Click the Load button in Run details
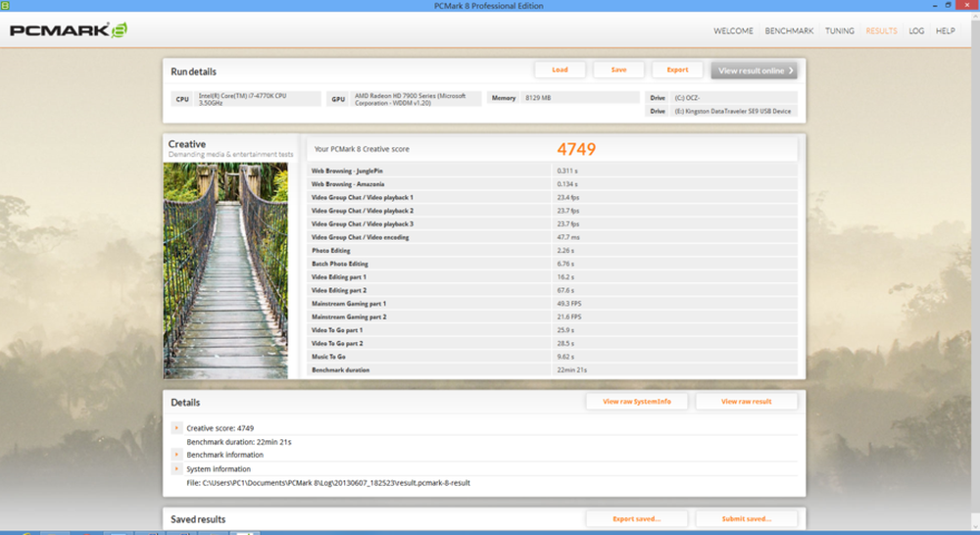Viewport: 980px width, 535px height. point(560,70)
